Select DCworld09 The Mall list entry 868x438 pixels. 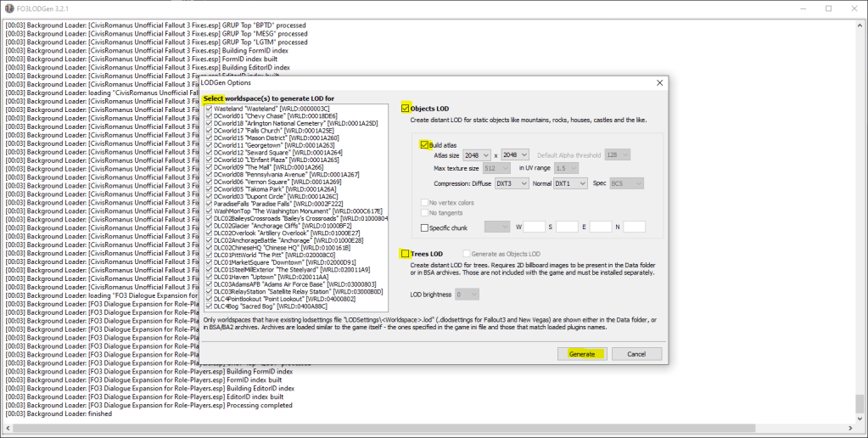click(255, 167)
